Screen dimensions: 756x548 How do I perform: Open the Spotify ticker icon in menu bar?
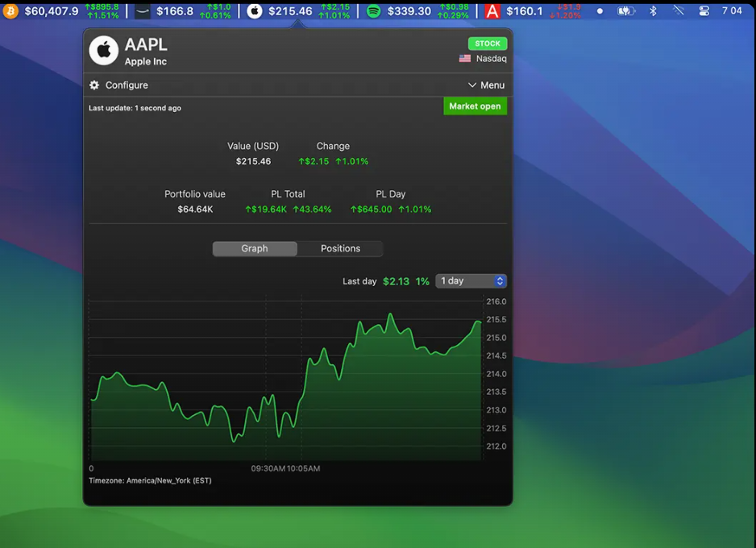[374, 10]
